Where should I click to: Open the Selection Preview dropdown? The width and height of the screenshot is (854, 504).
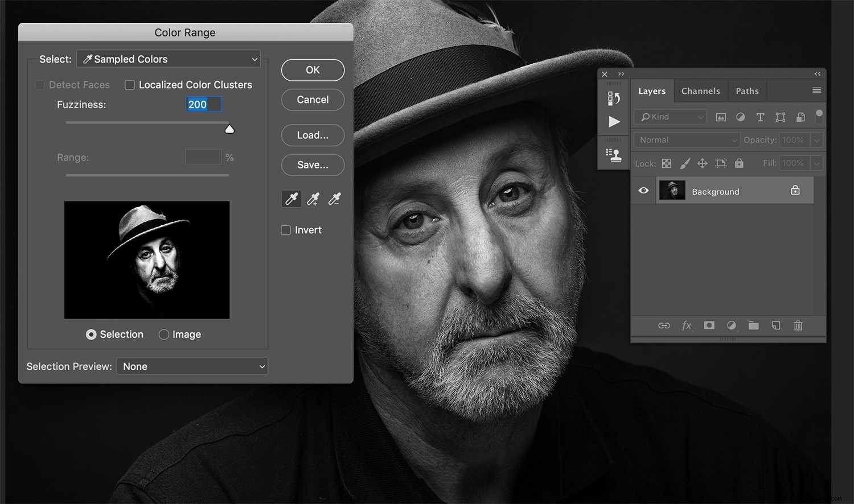pos(192,366)
